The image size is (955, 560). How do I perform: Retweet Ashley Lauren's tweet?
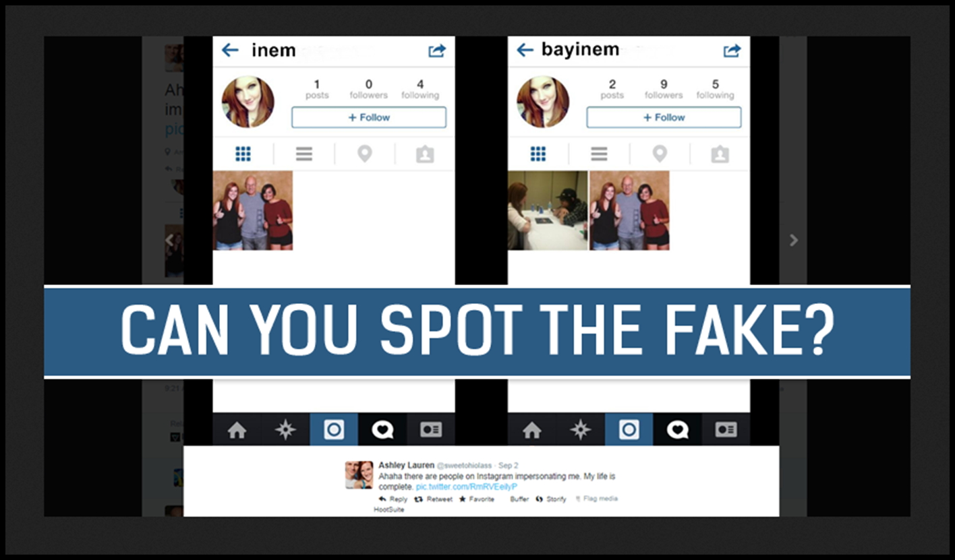tap(433, 499)
